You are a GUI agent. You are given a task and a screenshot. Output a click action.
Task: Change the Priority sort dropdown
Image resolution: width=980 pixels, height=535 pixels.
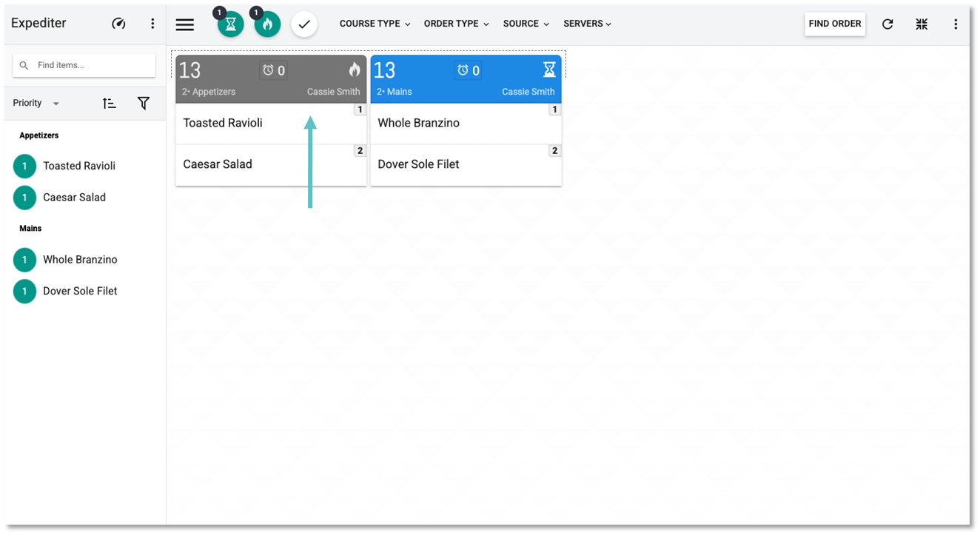tap(36, 104)
